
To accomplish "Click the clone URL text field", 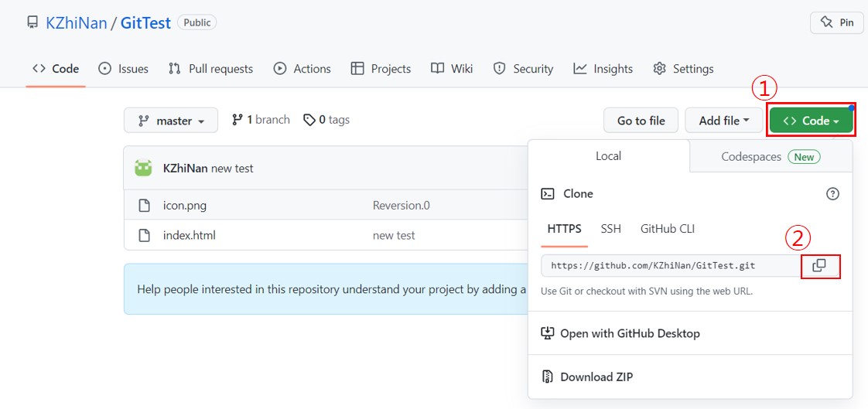I will click(671, 266).
